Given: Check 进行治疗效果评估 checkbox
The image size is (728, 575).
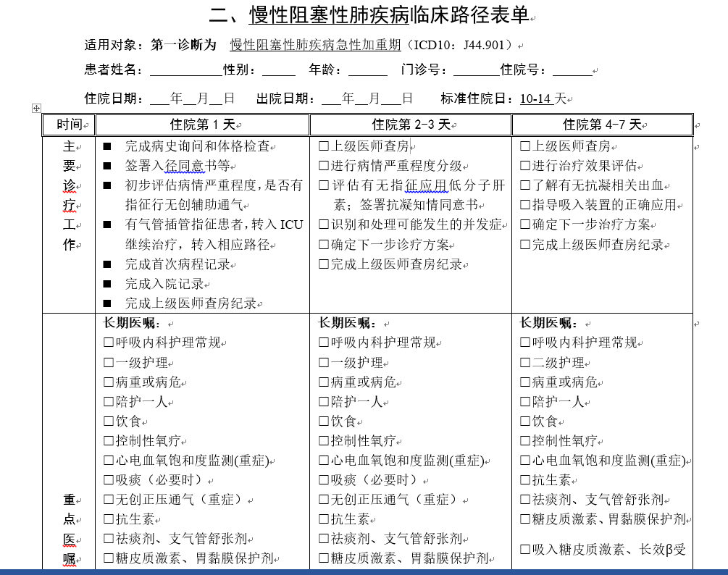Looking at the screenshot, I should pos(525,166).
